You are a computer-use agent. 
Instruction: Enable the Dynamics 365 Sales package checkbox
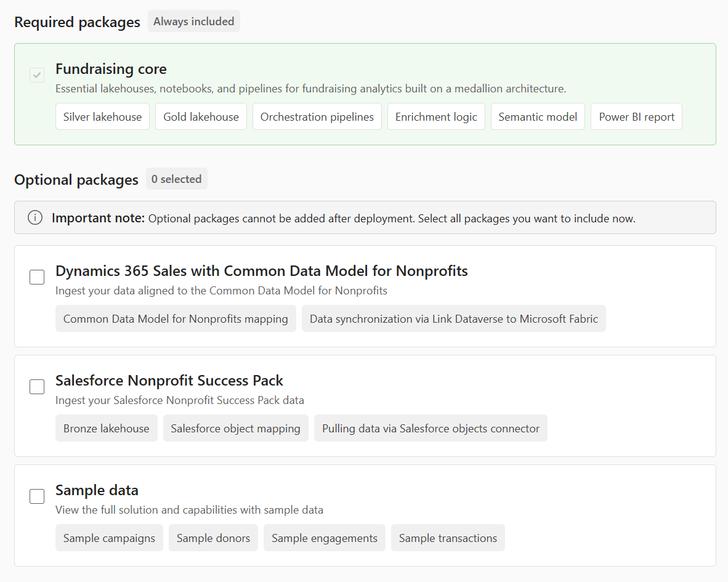(37, 277)
